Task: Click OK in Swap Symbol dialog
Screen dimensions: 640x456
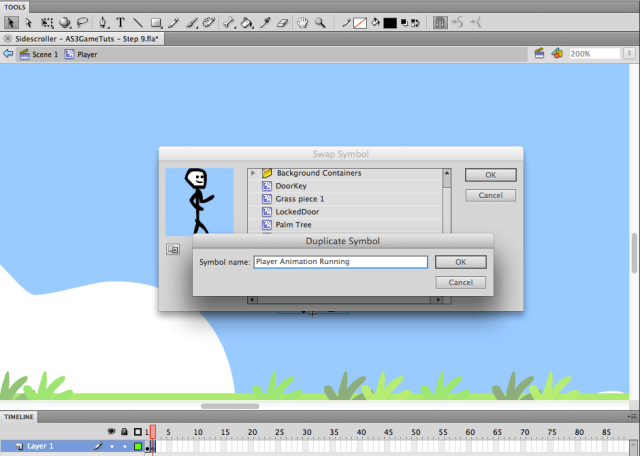Action: point(491,175)
